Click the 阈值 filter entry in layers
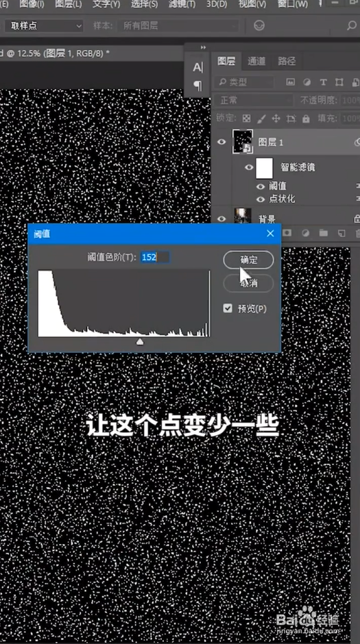 point(278,186)
